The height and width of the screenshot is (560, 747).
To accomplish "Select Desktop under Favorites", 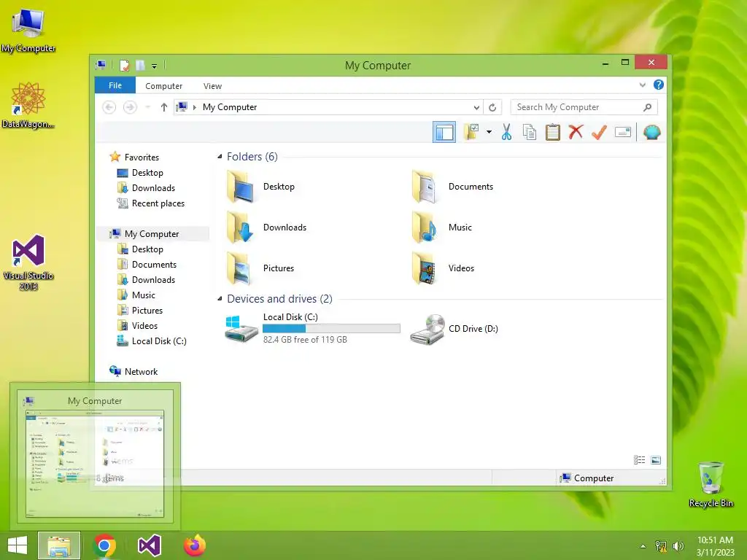I will 140,172.
